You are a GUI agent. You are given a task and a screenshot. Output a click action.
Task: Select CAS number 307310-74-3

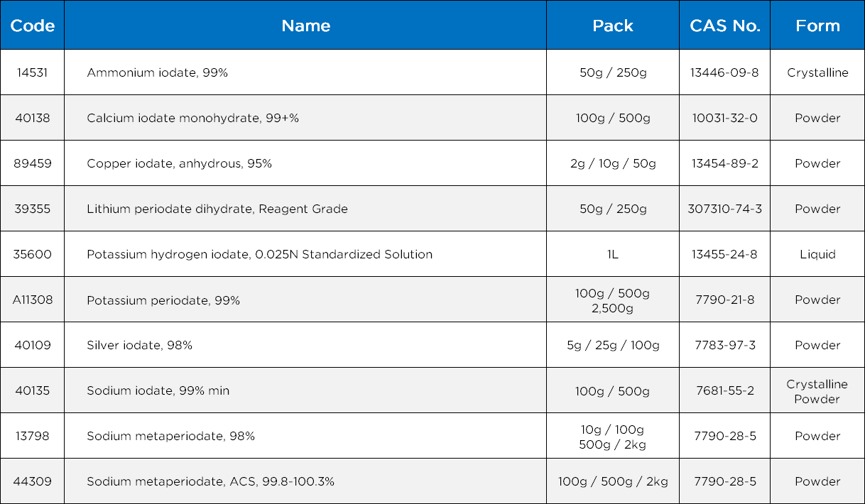[724, 209]
